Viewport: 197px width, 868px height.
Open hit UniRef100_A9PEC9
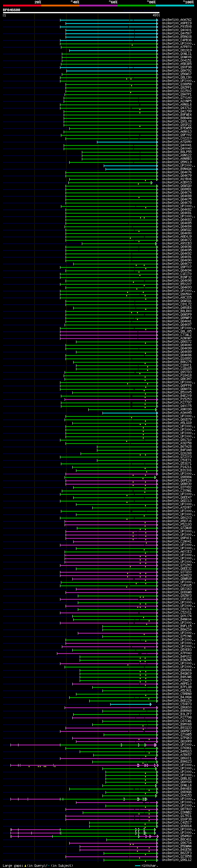pos(176,23)
